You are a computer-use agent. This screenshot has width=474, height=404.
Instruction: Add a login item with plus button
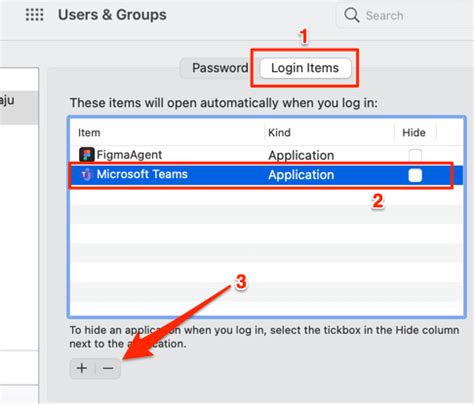[x=82, y=368]
